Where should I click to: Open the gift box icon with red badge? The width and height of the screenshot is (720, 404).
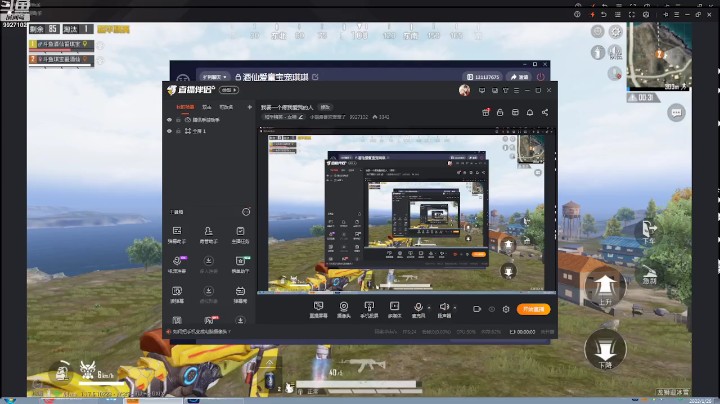[x=485, y=112]
